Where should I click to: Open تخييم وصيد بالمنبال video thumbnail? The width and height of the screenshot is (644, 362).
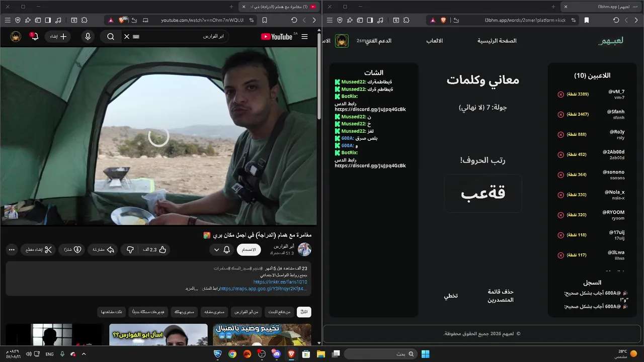tap(262, 335)
